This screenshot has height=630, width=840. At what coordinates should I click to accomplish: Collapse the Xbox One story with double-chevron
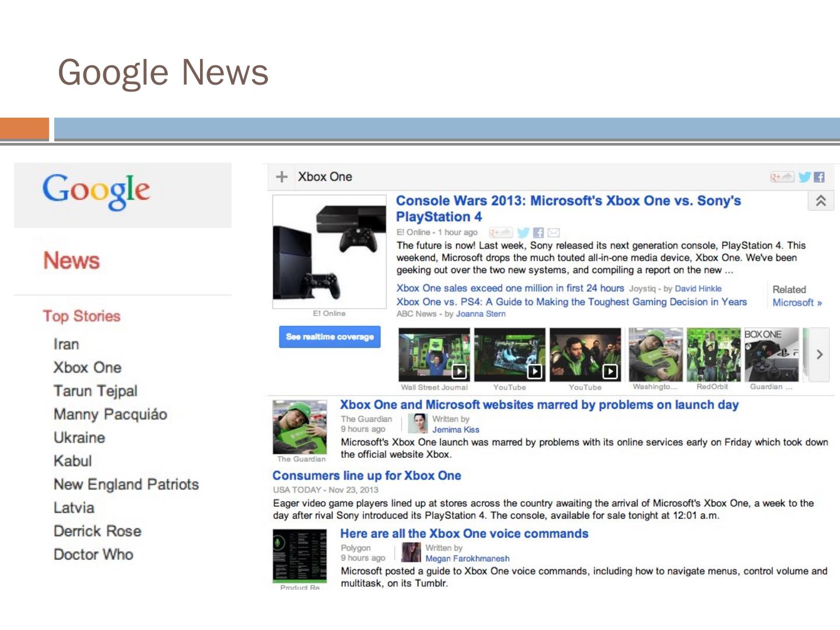pos(821,201)
